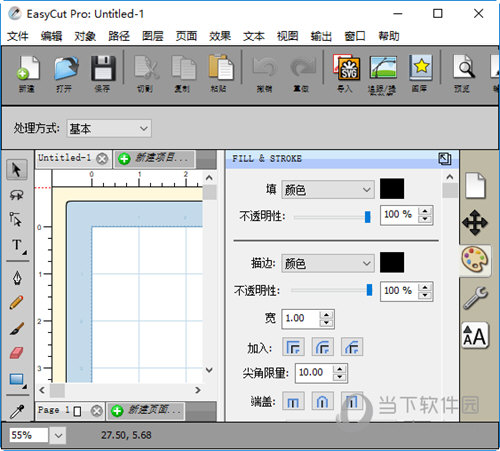The image size is (500, 451).
Task: Click the Cut scissors toolbar icon
Action: 146,68
